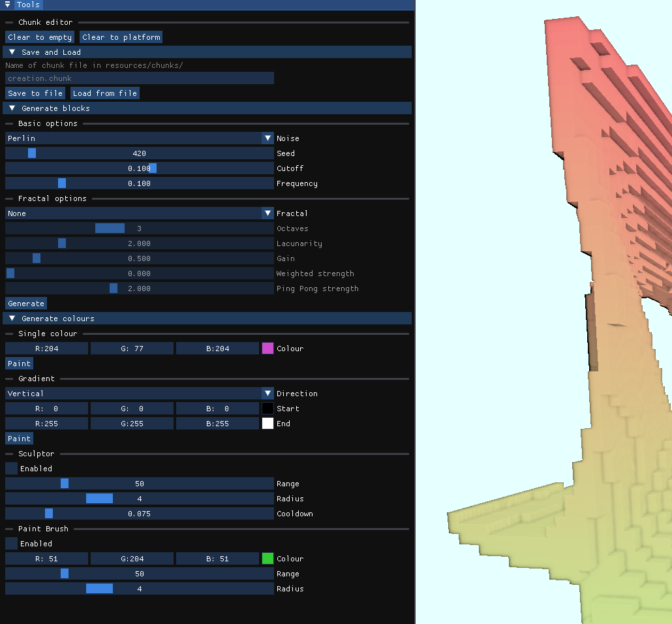Click the Weighted strength slider
This screenshot has height=624, width=672.
coord(139,273)
